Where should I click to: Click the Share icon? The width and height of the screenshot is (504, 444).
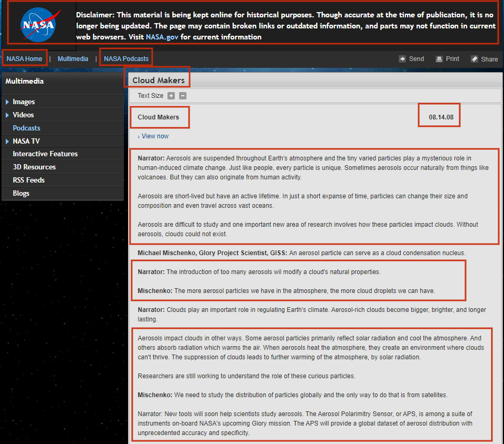(x=474, y=59)
